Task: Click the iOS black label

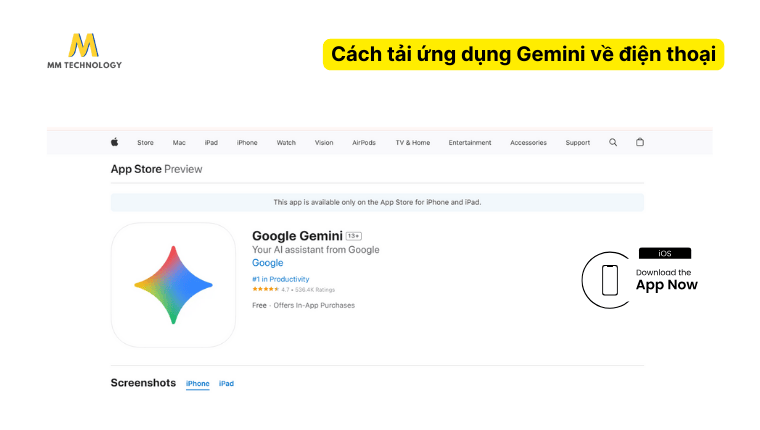Action: point(665,254)
